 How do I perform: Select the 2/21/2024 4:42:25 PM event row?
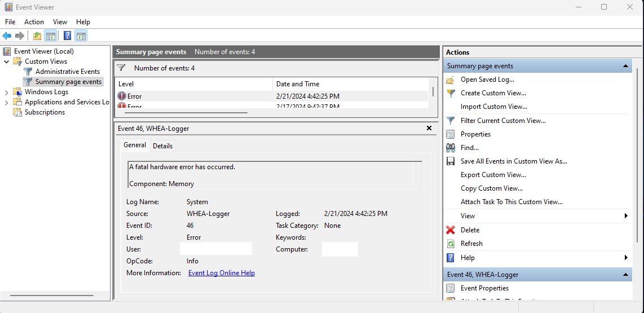272,96
